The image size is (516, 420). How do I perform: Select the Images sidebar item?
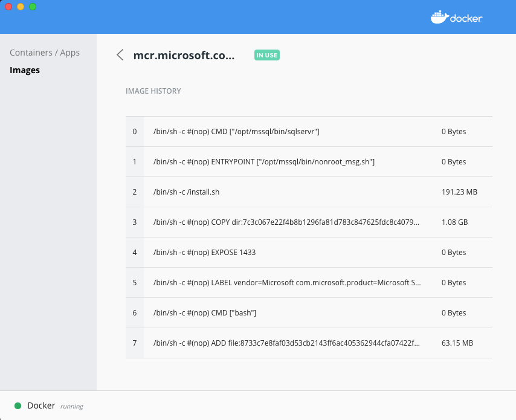pos(25,70)
